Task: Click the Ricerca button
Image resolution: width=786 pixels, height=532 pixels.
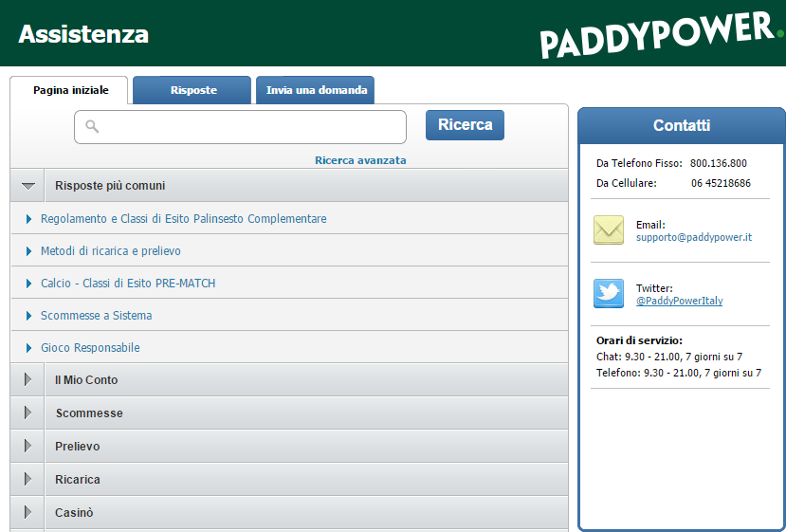Action: coord(465,125)
